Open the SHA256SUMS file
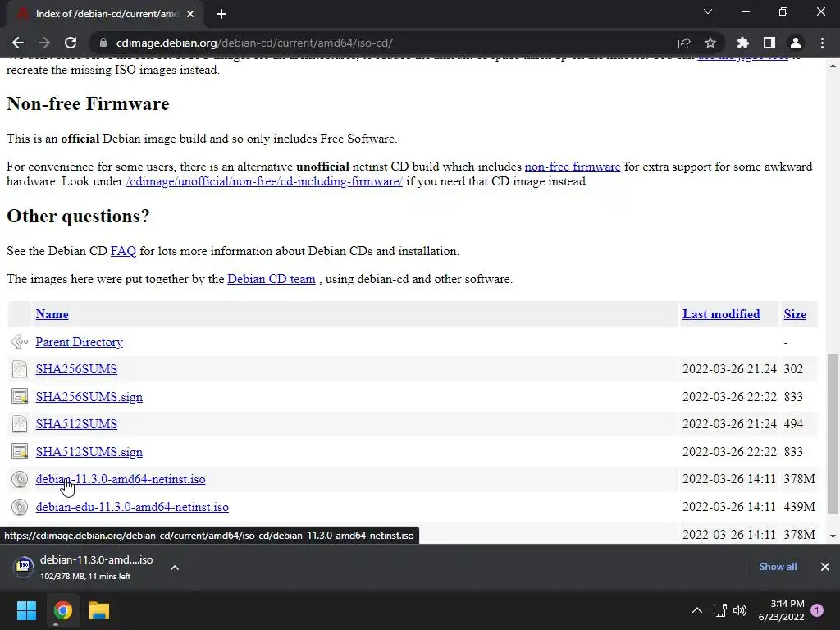 point(76,369)
